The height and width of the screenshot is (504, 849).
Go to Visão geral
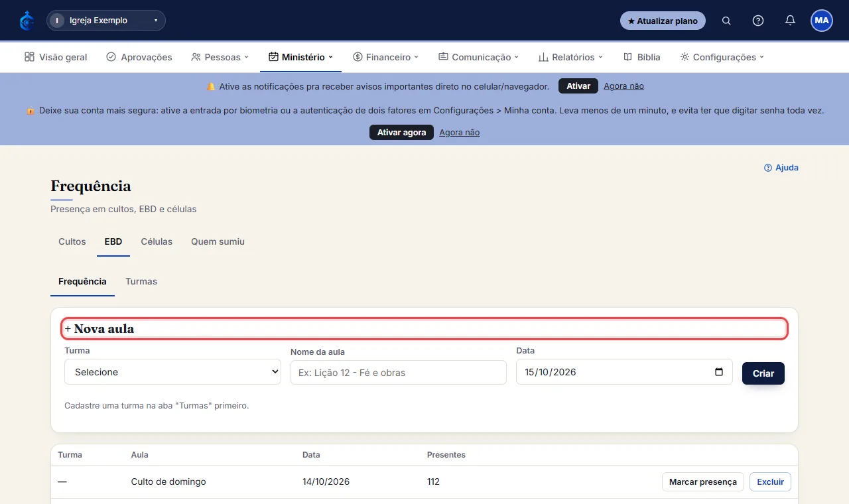56,57
